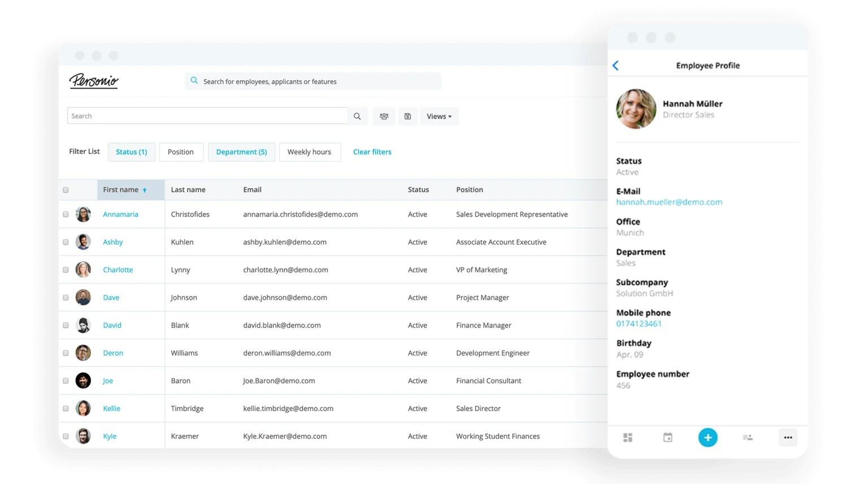The height and width of the screenshot is (484, 868).
Task: Tap the blue plus button in mobile bottom bar
Action: coord(708,438)
